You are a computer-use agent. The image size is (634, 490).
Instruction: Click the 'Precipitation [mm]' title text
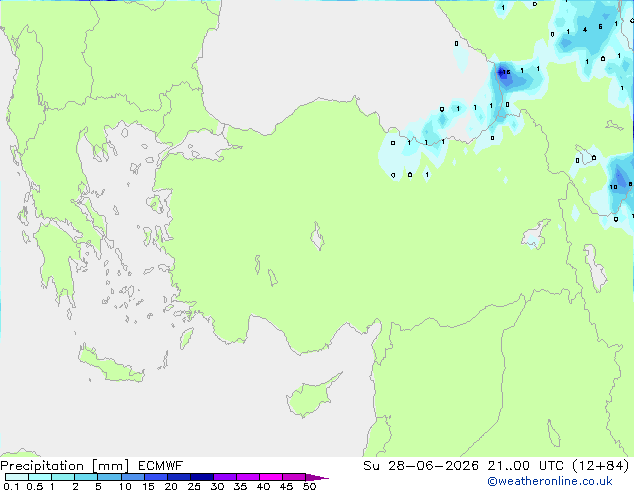pos(65,466)
